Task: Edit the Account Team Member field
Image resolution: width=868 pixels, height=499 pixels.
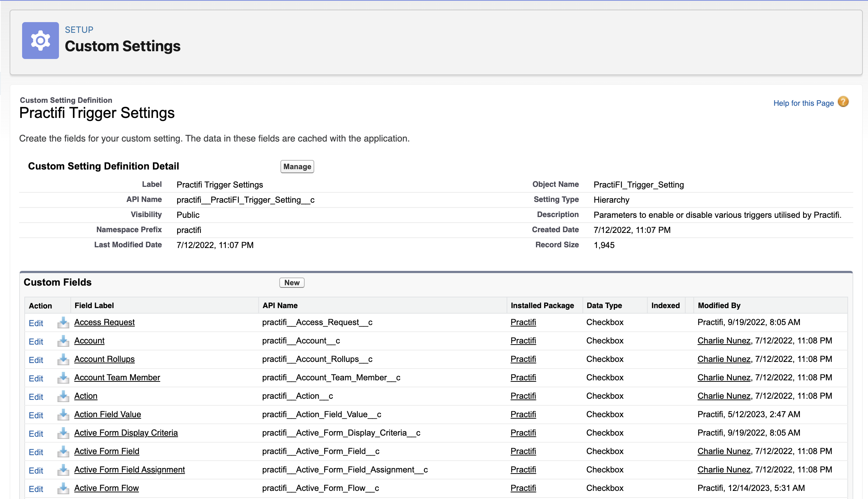Action: tap(36, 378)
